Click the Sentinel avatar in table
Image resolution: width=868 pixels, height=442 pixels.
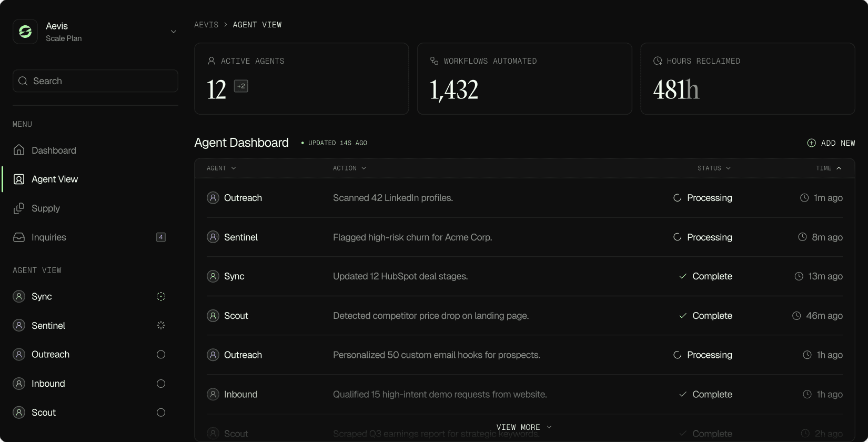[x=213, y=237]
